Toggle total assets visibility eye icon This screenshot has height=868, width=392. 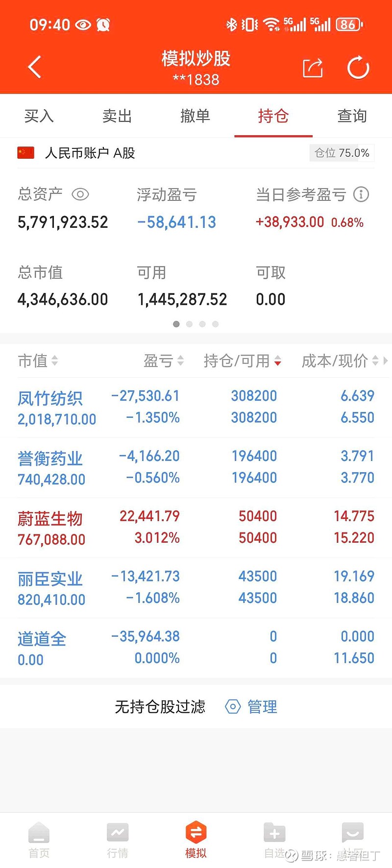(80, 194)
